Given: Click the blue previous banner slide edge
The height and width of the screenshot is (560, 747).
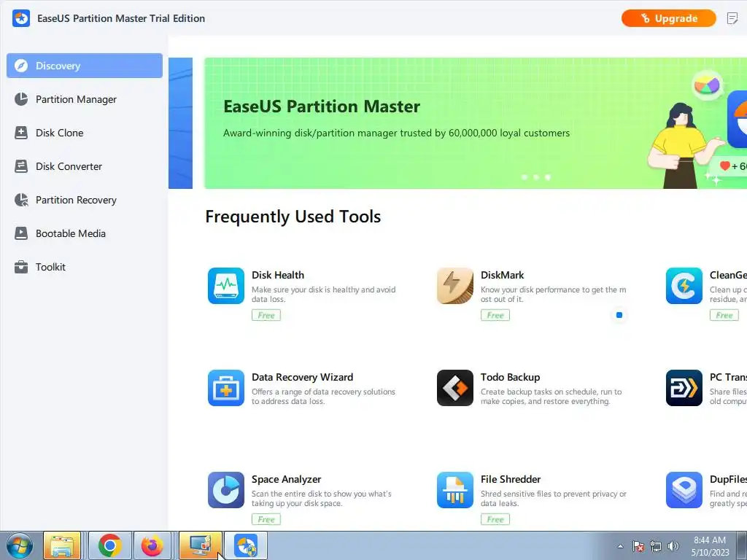Looking at the screenshot, I should pyautogui.click(x=181, y=123).
